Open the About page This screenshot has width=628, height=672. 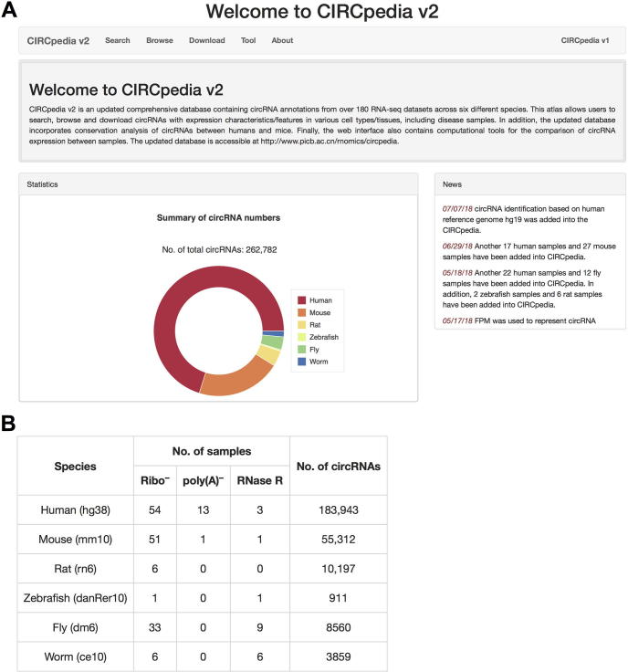(x=282, y=40)
